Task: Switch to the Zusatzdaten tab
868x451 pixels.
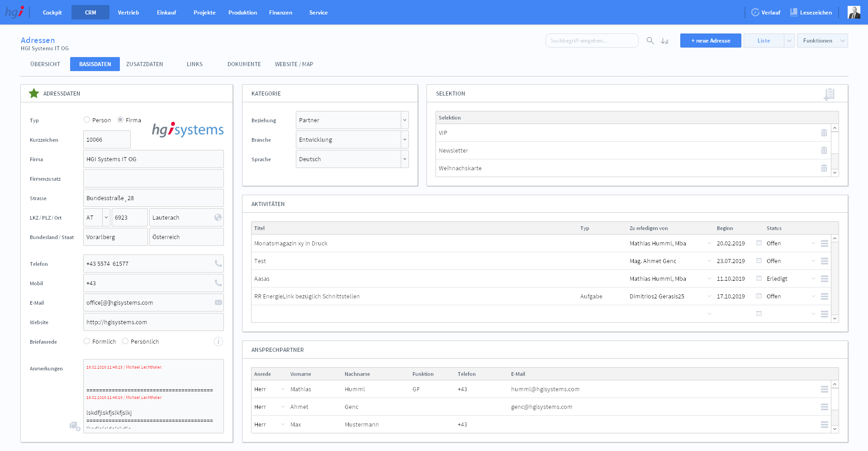Action: click(144, 64)
